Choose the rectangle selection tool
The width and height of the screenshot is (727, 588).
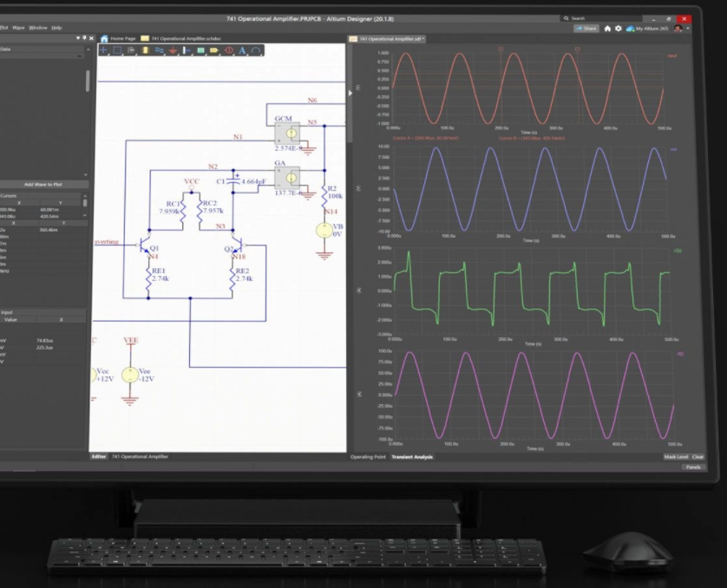pos(117,50)
